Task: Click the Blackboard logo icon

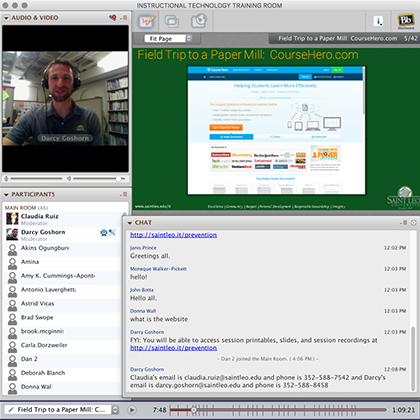Action: coord(406,21)
